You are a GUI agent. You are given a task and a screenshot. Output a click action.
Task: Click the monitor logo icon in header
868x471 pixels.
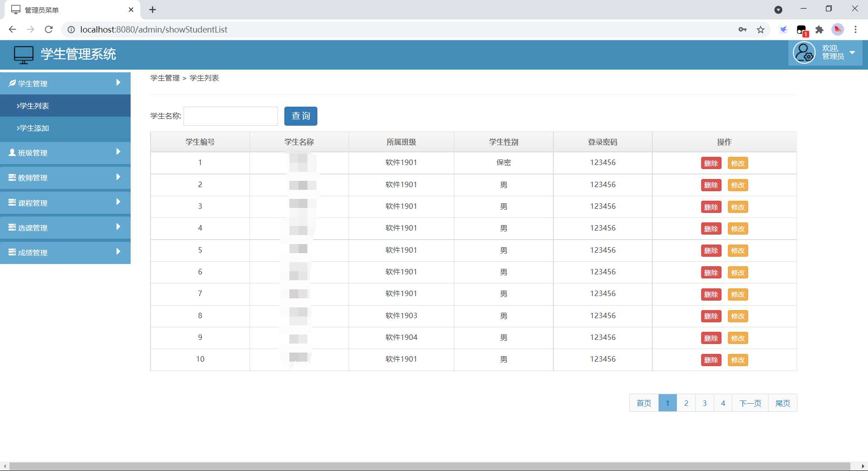24,55
